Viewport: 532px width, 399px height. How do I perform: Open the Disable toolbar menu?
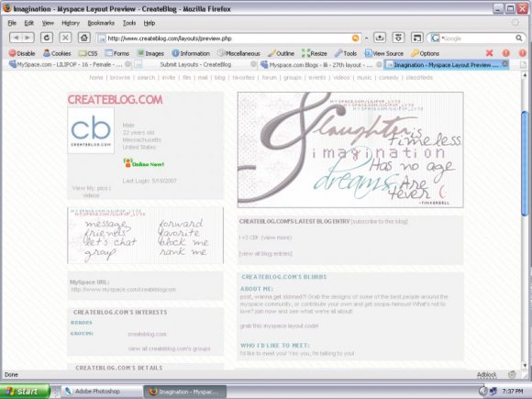pyautogui.click(x=22, y=53)
